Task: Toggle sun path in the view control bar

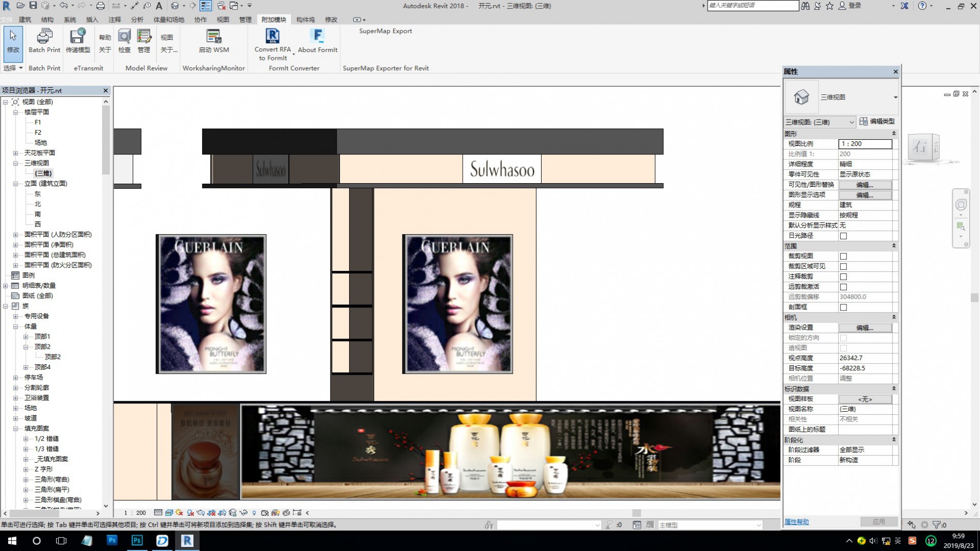Action: coord(179,513)
